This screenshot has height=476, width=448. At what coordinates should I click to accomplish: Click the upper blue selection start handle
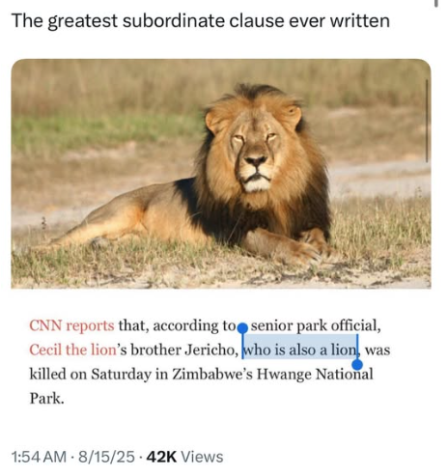(242, 328)
